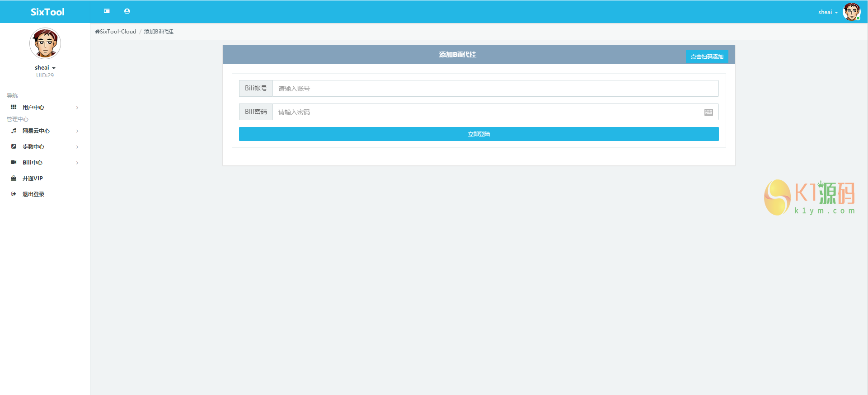Screen dimensions: 868x395
Task: Click the 管理中心 sidebar section label
Action: (x=18, y=119)
